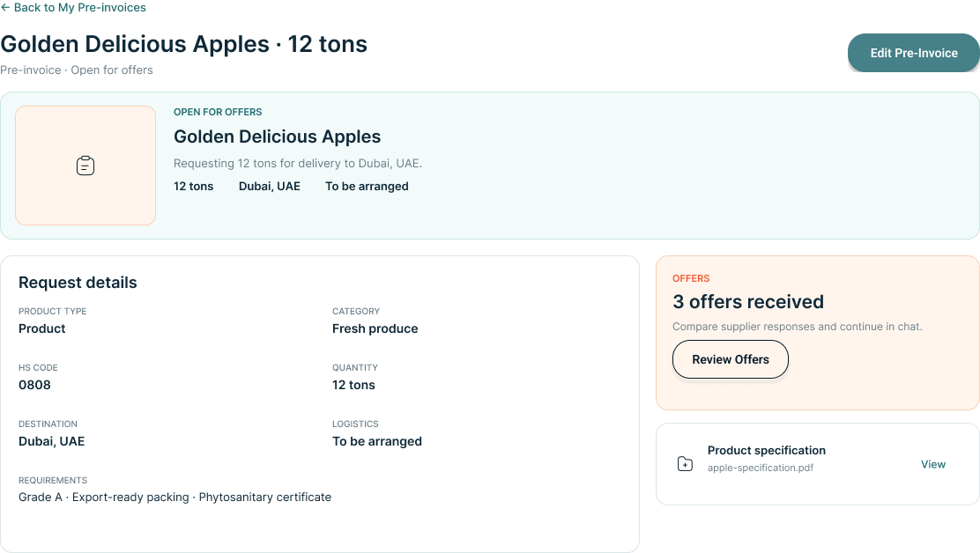This screenshot has width=980, height=553.
Task: Select the HS code value 0808
Action: 35,385
